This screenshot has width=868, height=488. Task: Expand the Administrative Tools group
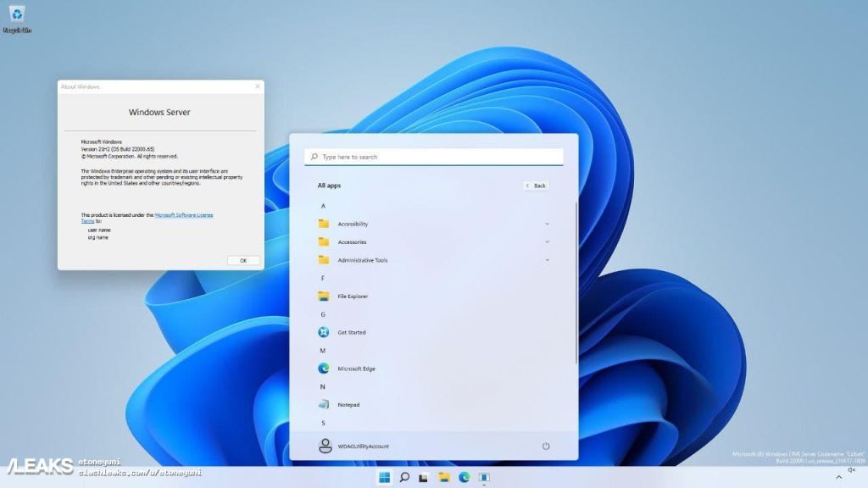(x=547, y=259)
